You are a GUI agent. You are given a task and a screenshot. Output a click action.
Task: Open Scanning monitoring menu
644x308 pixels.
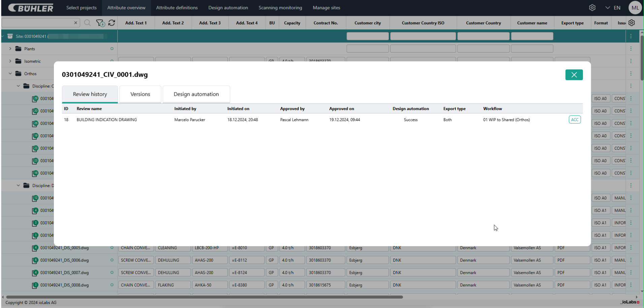[x=280, y=8]
